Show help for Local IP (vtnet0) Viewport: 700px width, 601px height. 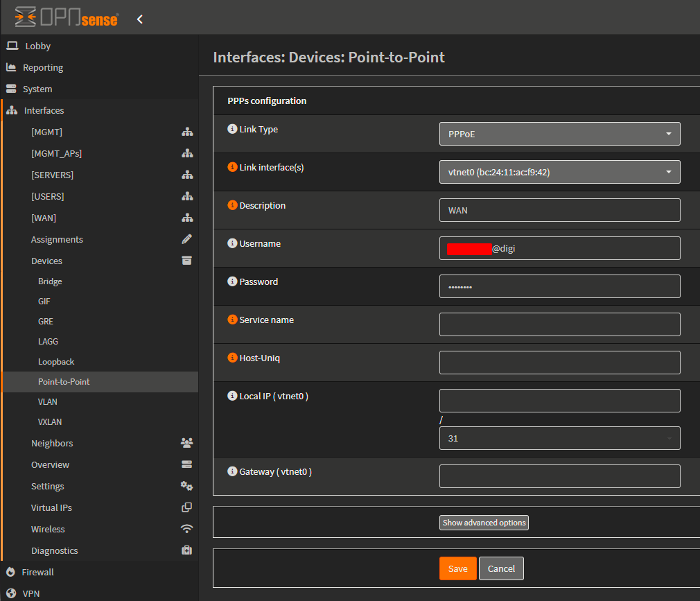coord(232,396)
